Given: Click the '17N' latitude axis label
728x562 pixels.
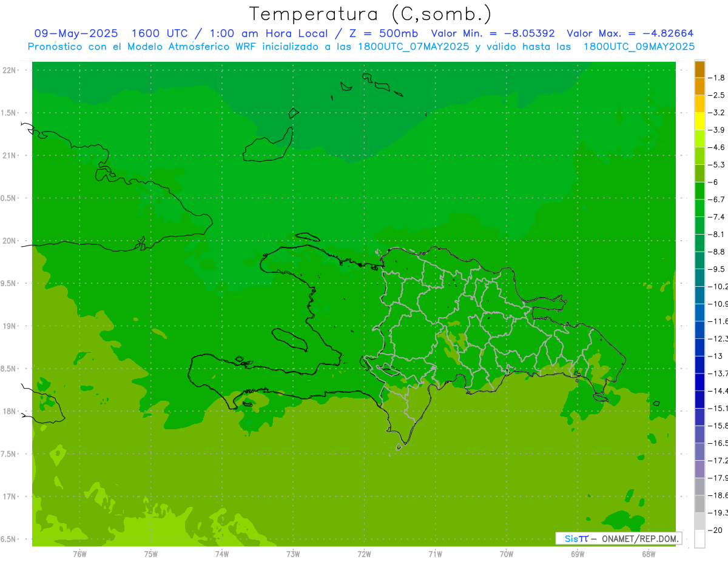Looking at the screenshot, I should point(10,497).
